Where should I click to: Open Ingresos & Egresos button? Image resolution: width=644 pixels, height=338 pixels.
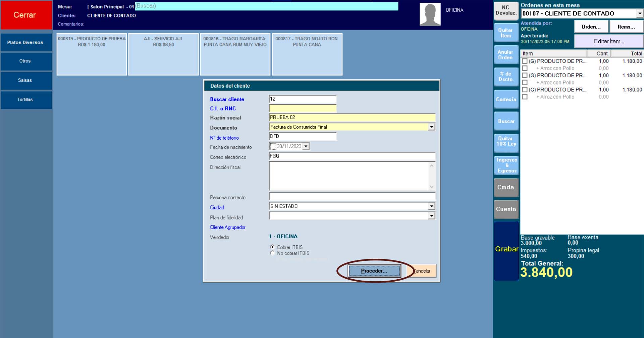[506, 165]
